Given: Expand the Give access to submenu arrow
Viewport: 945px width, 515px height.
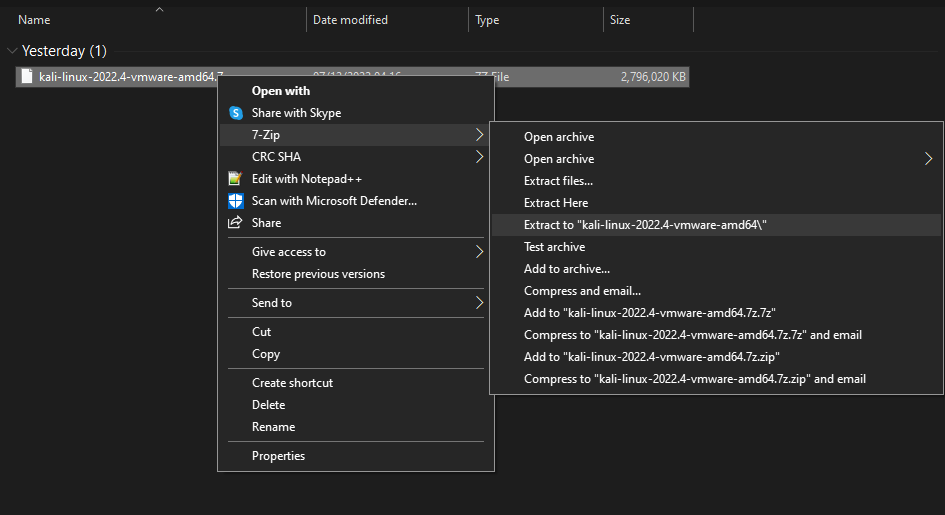Looking at the screenshot, I should pos(480,252).
